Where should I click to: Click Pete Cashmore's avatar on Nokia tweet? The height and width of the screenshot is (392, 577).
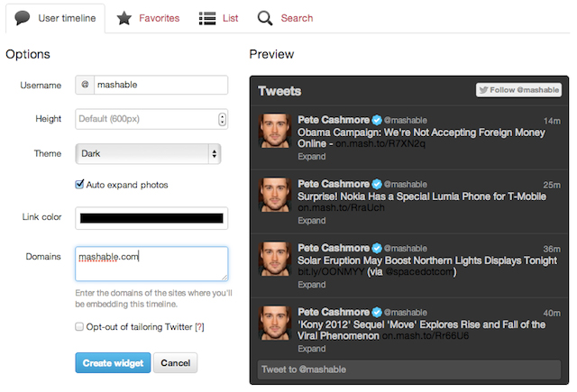[x=275, y=195]
